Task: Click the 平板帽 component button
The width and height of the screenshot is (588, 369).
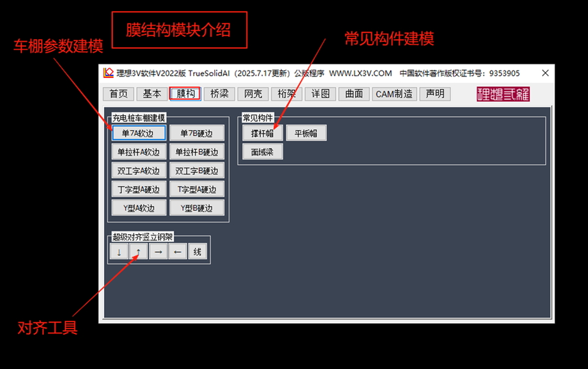Action: (x=306, y=133)
